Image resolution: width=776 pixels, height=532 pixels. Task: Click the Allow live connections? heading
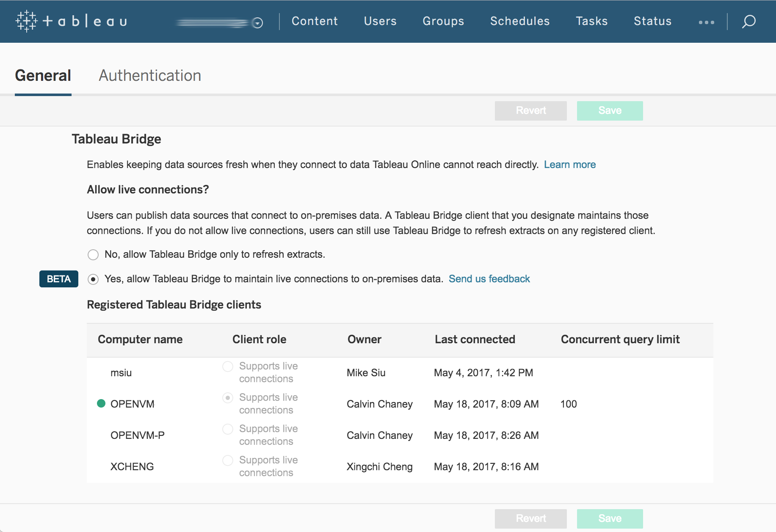pos(148,190)
